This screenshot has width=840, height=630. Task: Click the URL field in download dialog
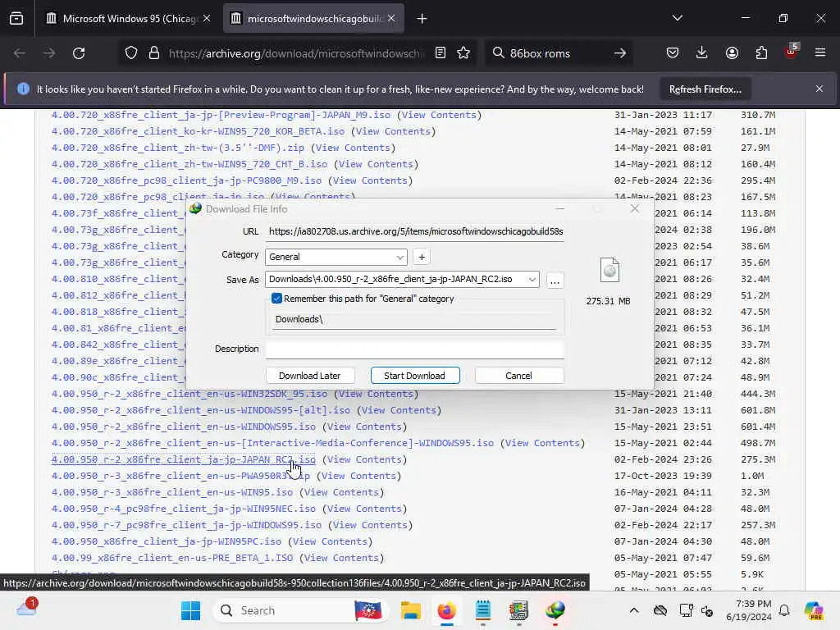pyautogui.click(x=414, y=231)
